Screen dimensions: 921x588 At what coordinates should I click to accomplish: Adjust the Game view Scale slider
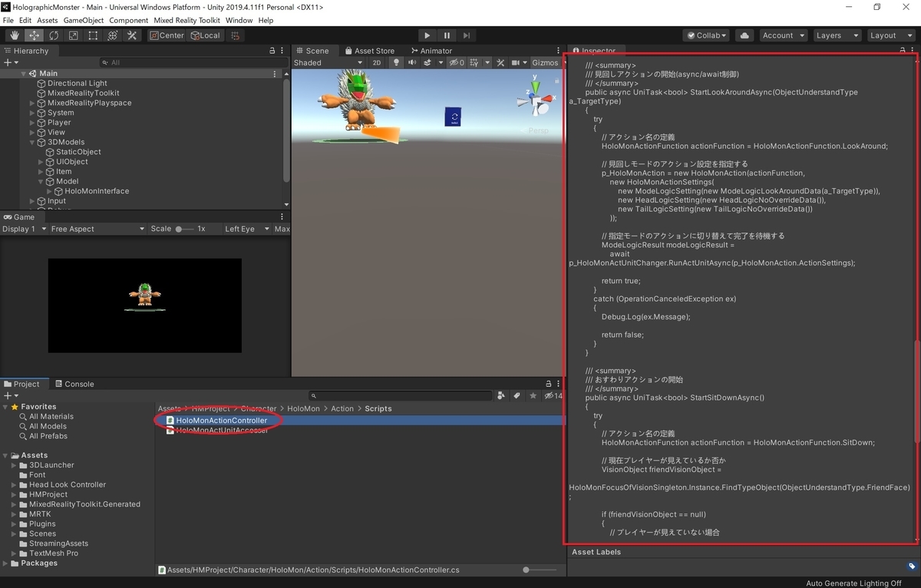(x=184, y=229)
